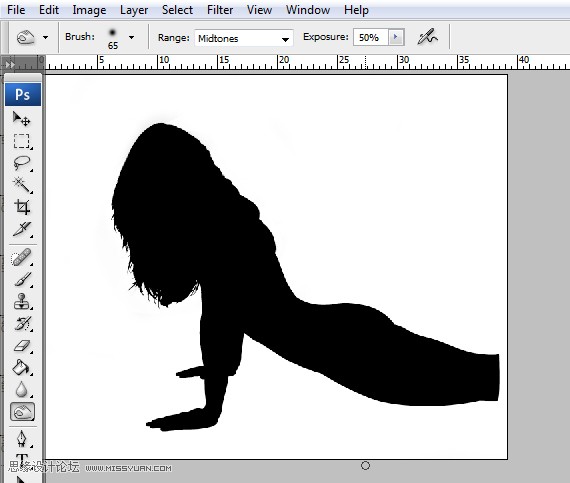Screen dimensions: 570x483
Task: Pick the Paint Bucket tool
Action: pos(21,367)
